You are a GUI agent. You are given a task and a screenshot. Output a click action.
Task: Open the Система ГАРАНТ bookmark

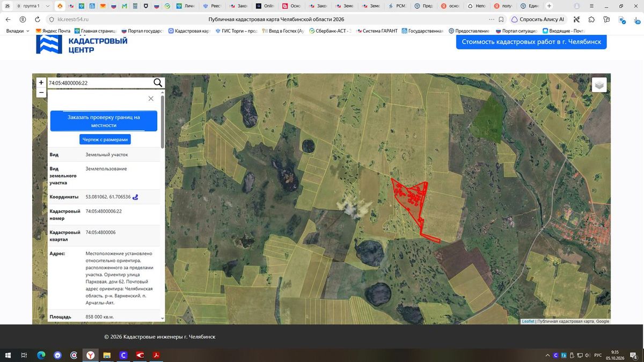pos(376,31)
